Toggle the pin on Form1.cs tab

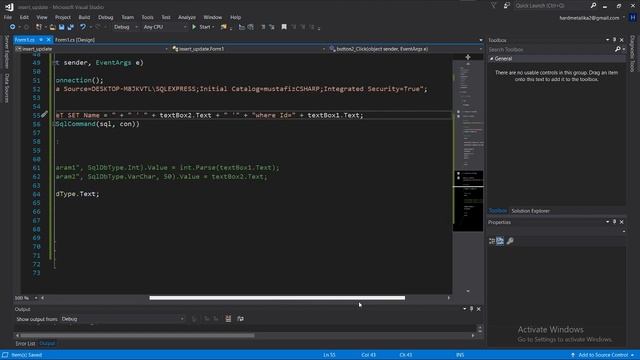click(x=41, y=40)
